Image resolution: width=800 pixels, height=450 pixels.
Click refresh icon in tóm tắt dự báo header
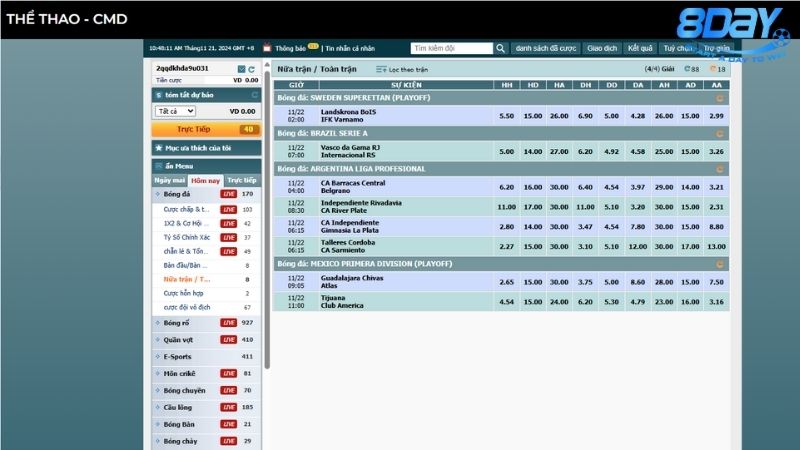(x=255, y=95)
